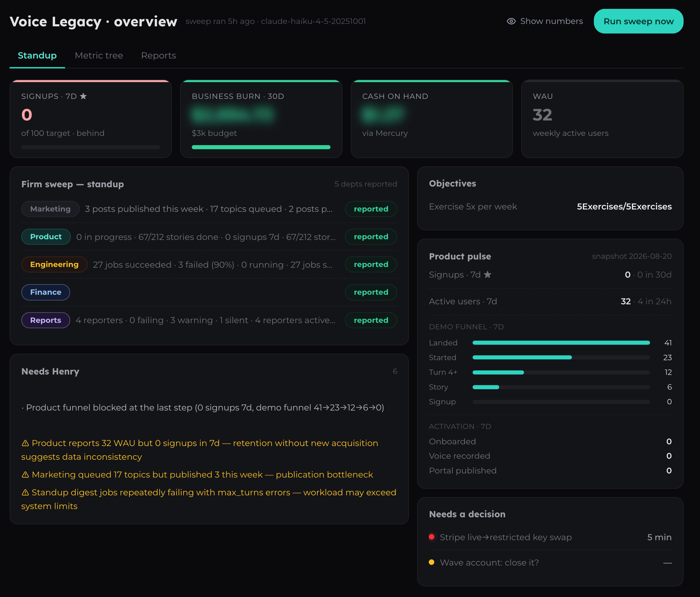Click the Signups 7D progress bar
Viewport: 700px width, 597px height.
point(91,147)
